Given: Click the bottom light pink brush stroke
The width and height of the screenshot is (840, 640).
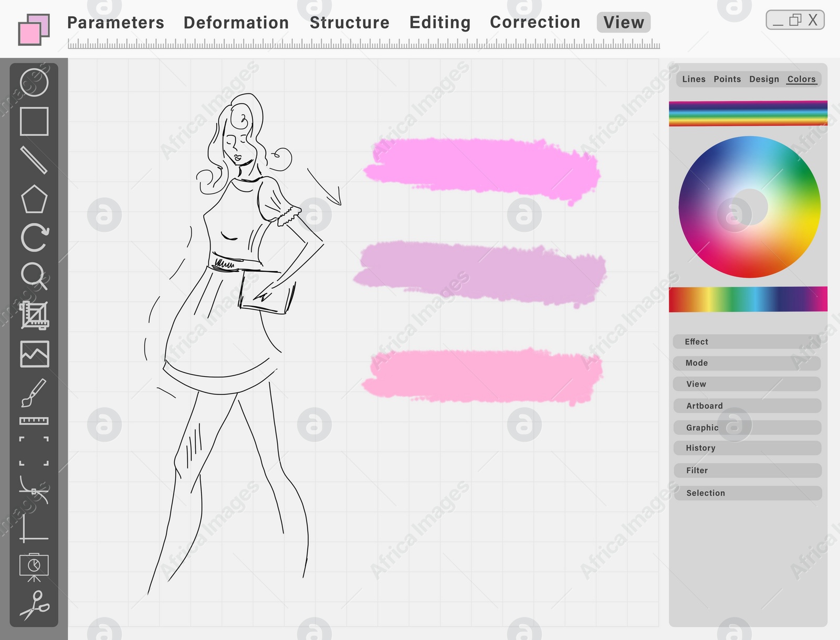Looking at the screenshot, I should click(x=482, y=376).
